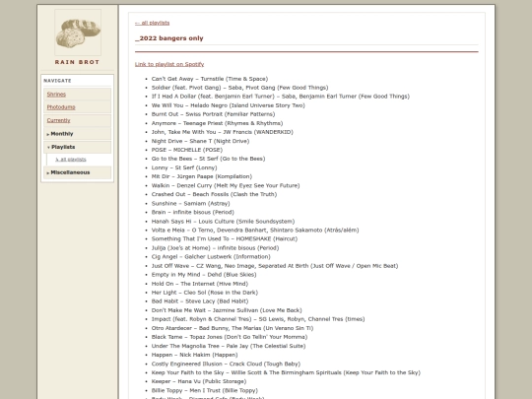The image size is (532, 399).
Task: Click 'Happen – Nick Hakim' entry
Action: point(195,355)
